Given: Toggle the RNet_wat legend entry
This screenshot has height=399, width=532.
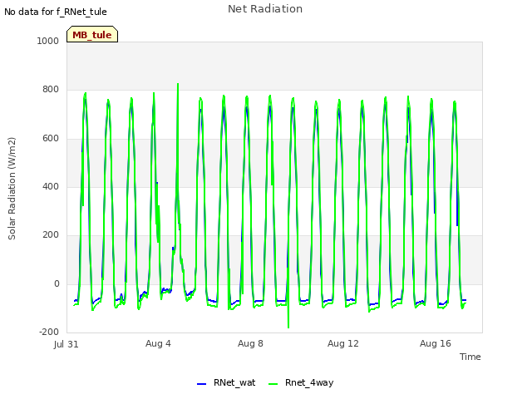Looking at the screenshot, I should (226, 382).
